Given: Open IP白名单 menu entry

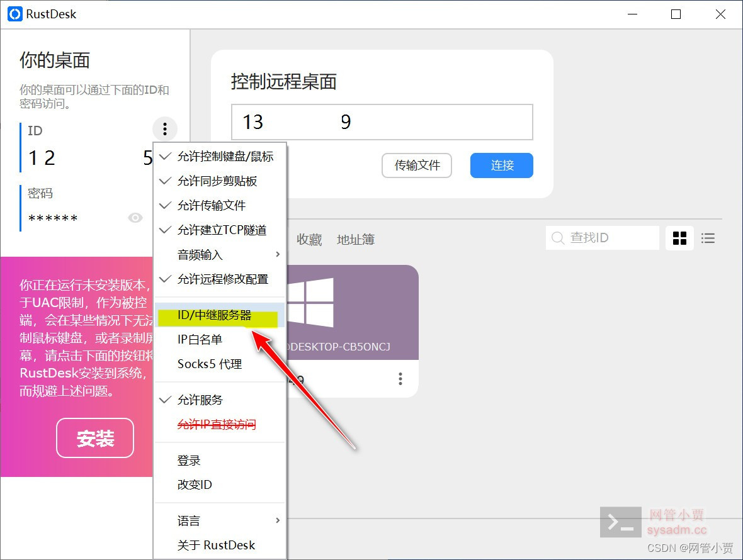Looking at the screenshot, I should tap(220, 339).
